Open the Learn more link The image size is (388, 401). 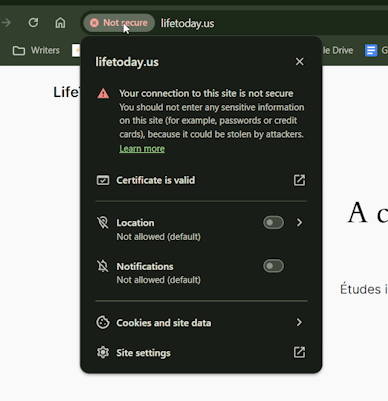142,149
